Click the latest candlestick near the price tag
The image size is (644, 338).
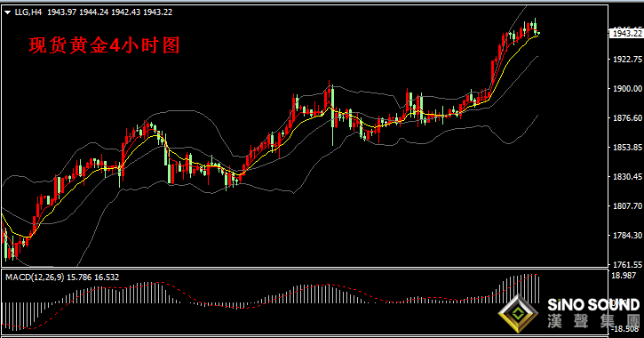(538, 33)
